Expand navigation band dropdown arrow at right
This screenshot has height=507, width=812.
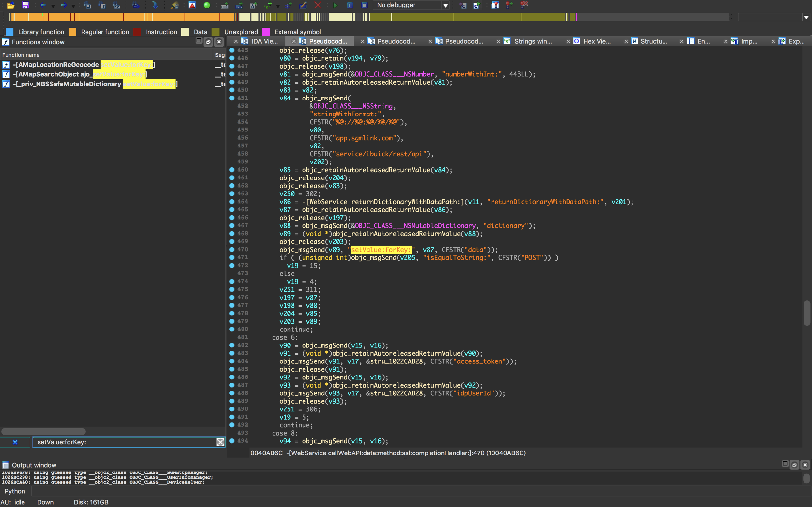point(806,17)
